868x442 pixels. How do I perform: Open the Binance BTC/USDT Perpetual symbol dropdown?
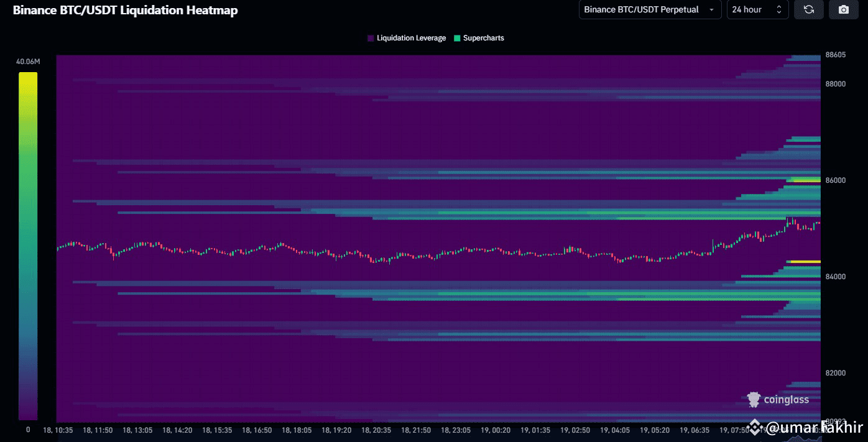pyautogui.click(x=650, y=9)
